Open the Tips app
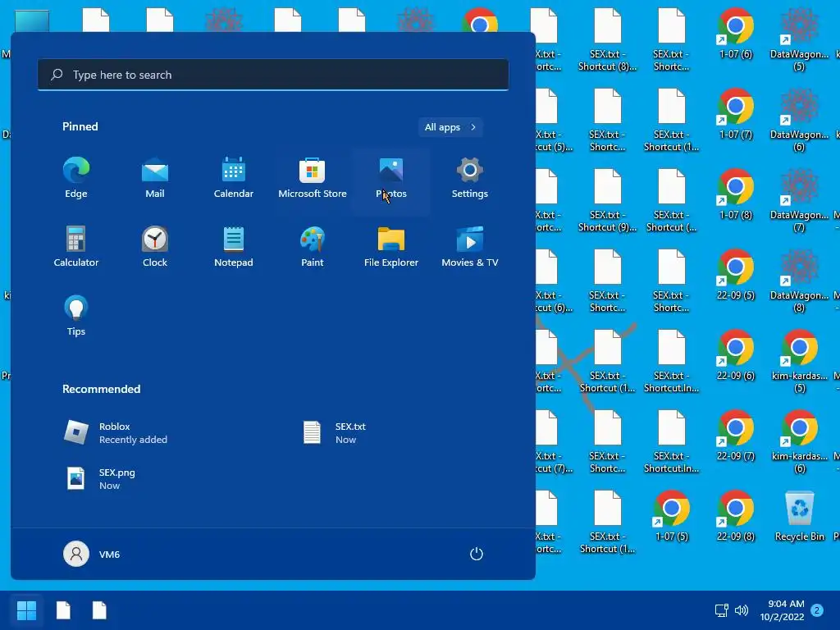The height and width of the screenshot is (630, 840). point(76,316)
